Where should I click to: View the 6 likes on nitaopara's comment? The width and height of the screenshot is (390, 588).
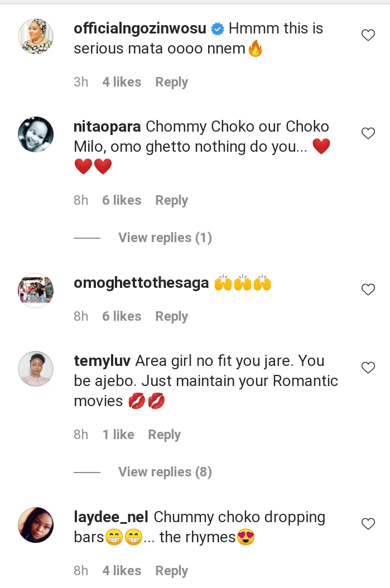pyautogui.click(x=122, y=200)
